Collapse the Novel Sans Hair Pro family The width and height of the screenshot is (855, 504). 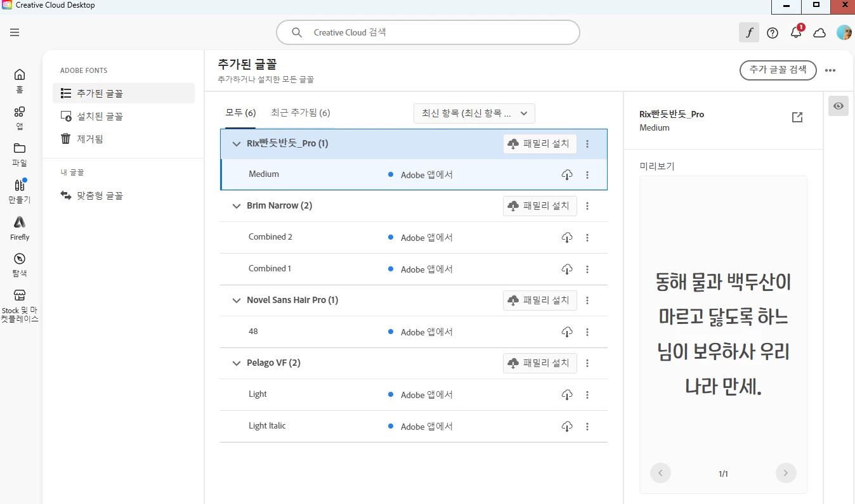point(237,300)
